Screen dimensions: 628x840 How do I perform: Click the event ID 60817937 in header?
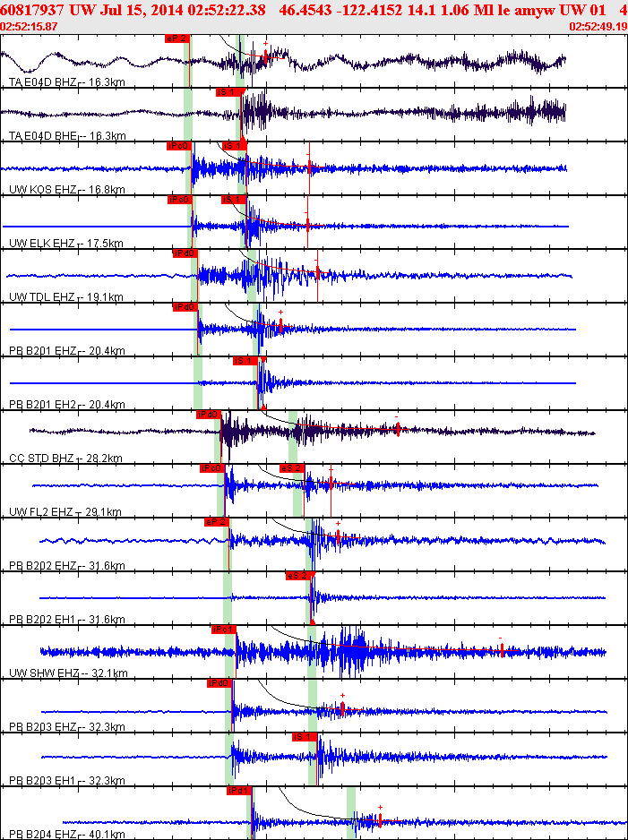pyautogui.click(x=34, y=12)
